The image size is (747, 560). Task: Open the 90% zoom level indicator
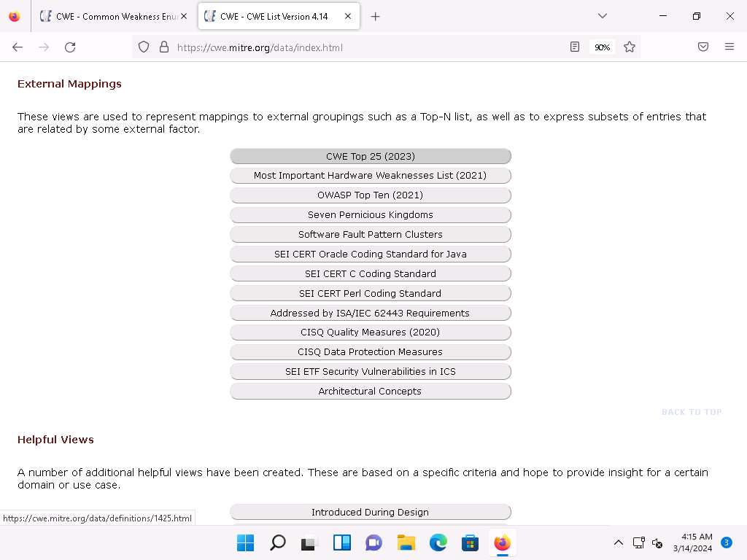[602, 47]
